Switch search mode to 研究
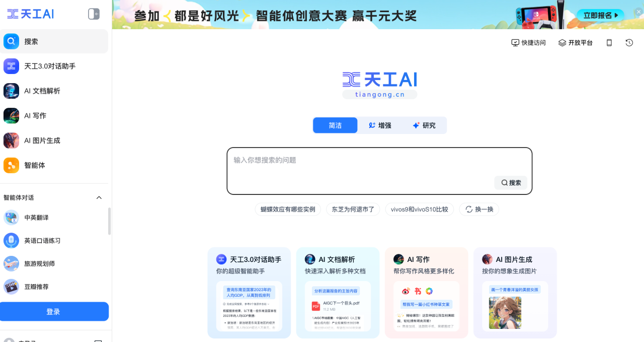Image resolution: width=644 pixels, height=342 pixels. point(424,125)
